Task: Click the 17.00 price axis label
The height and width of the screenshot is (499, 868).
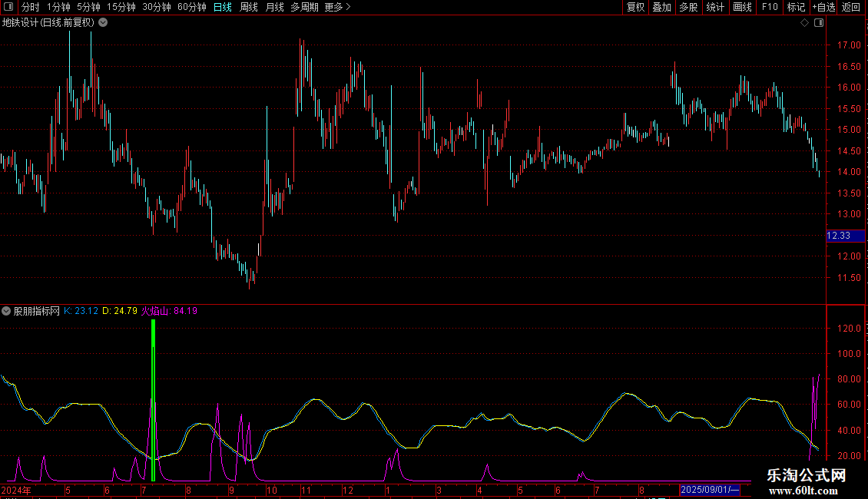Action: coord(849,45)
